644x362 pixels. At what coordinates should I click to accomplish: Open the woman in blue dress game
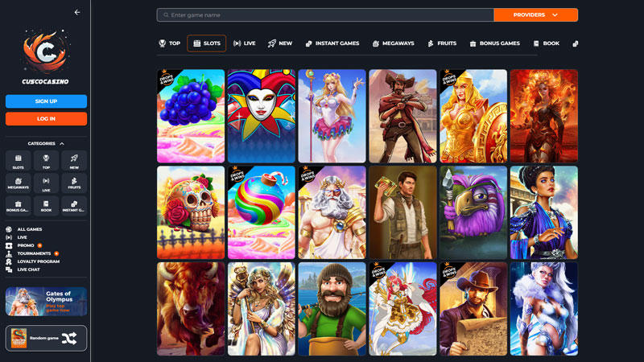[x=544, y=212]
